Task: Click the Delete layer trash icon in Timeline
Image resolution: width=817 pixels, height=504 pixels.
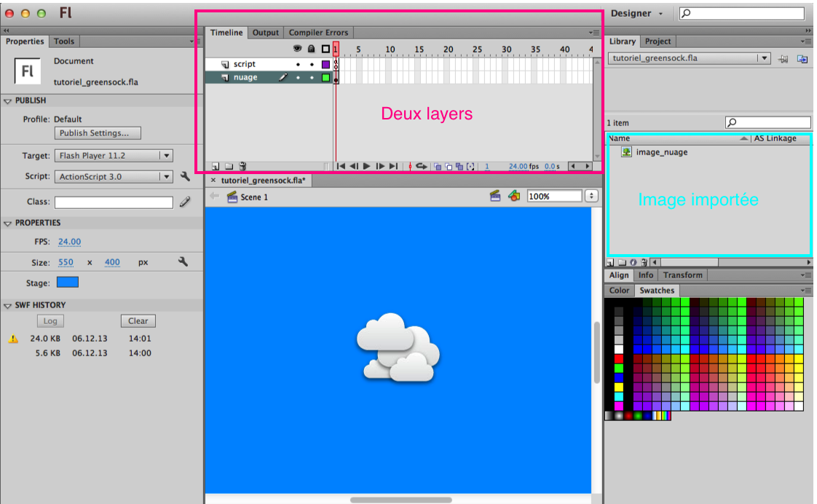Action: [242, 166]
